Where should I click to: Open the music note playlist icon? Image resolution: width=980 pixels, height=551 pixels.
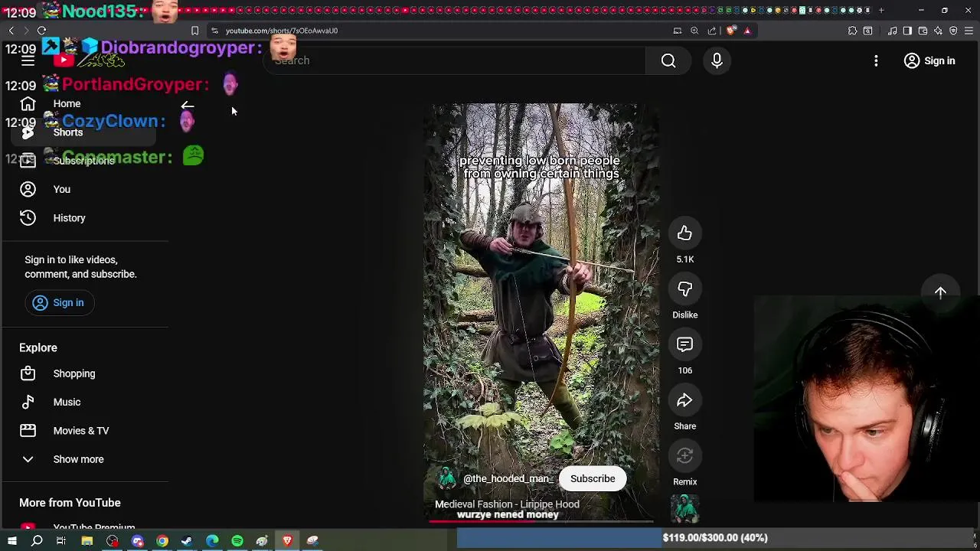click(893, 31)
